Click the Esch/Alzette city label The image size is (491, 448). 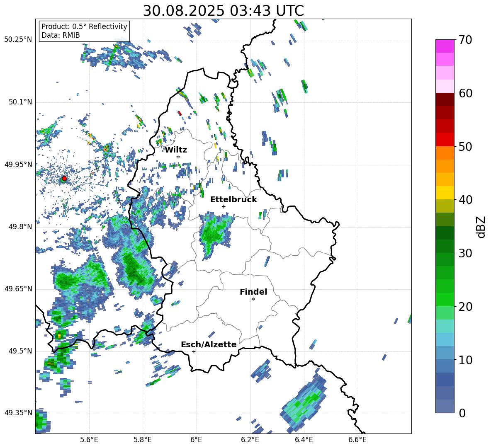[x=209, y=344]
